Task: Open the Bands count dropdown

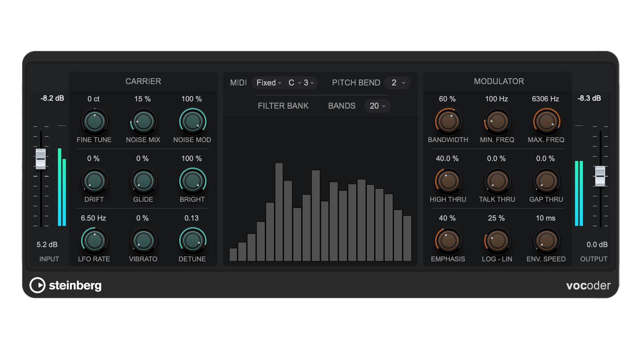Action: 378,106
